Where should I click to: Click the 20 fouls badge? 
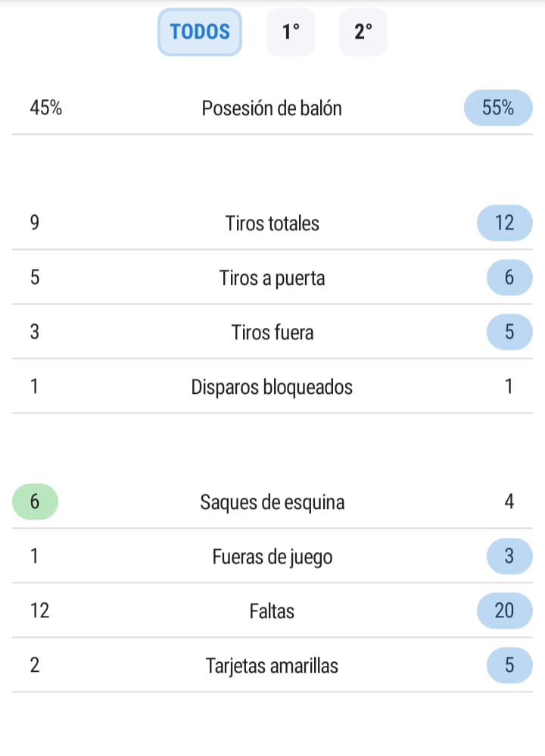point(504,611)
